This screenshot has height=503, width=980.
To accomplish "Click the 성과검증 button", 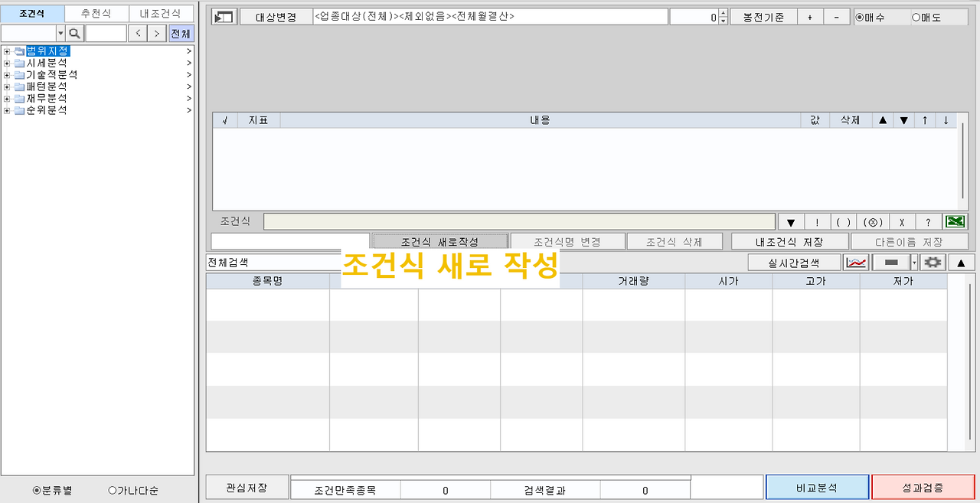I will point(923,488).
